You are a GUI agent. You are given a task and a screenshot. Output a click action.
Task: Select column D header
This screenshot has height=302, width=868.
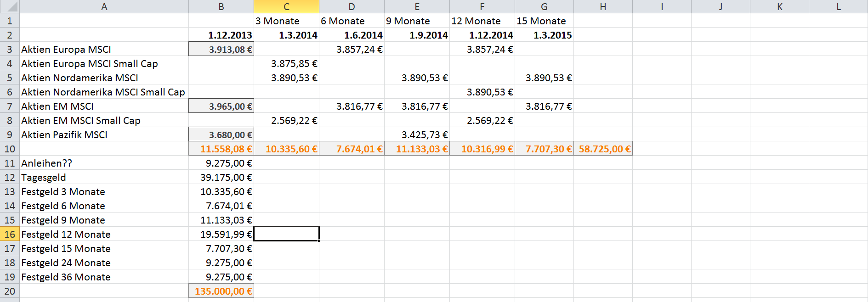[352, 6]
